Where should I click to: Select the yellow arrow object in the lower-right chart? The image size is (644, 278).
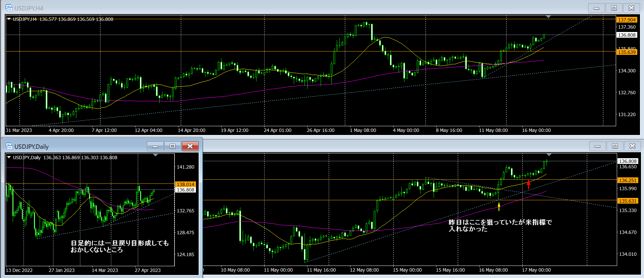pyautogui.click(x=499, y=206)
